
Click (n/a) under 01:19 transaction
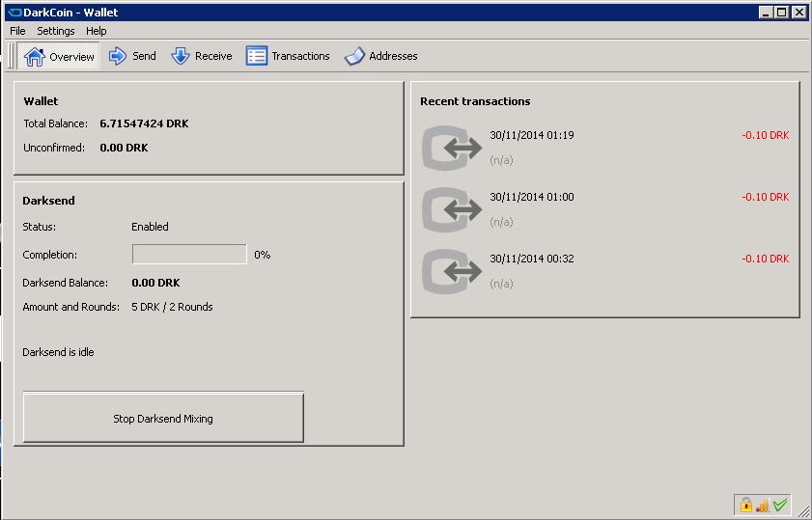[x=501, y=160]
